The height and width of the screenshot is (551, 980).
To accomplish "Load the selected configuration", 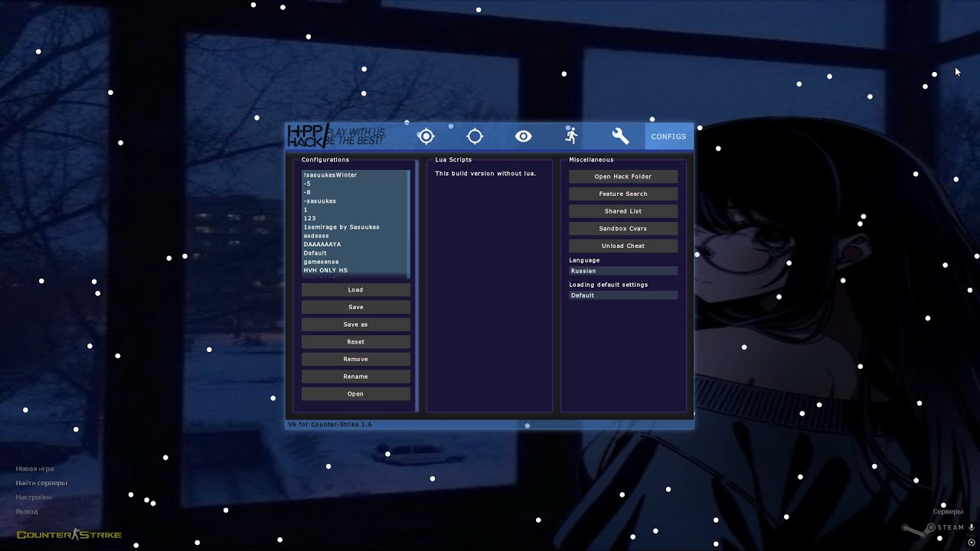I will click(355, 290).
